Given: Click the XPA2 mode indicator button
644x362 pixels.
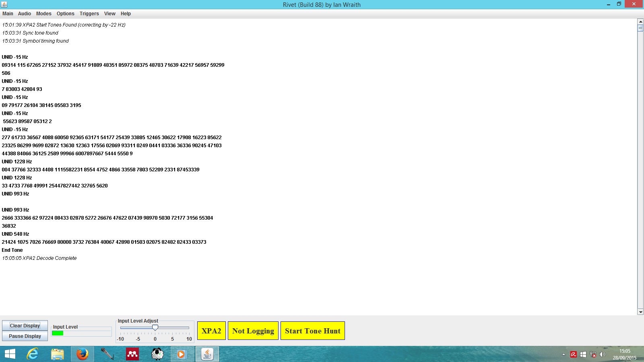Looking at the screenshot, I should click(211, 331).
